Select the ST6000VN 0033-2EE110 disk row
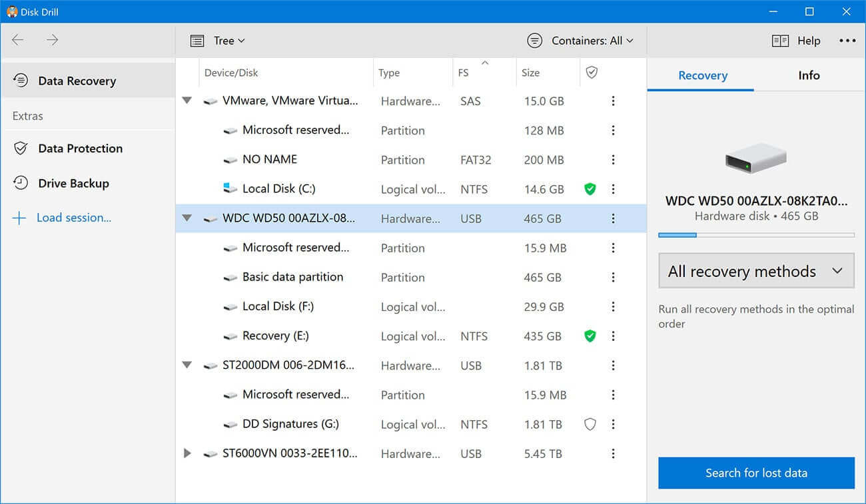The width and height of the screenshot is (866, 504). [x=411, y=453]
